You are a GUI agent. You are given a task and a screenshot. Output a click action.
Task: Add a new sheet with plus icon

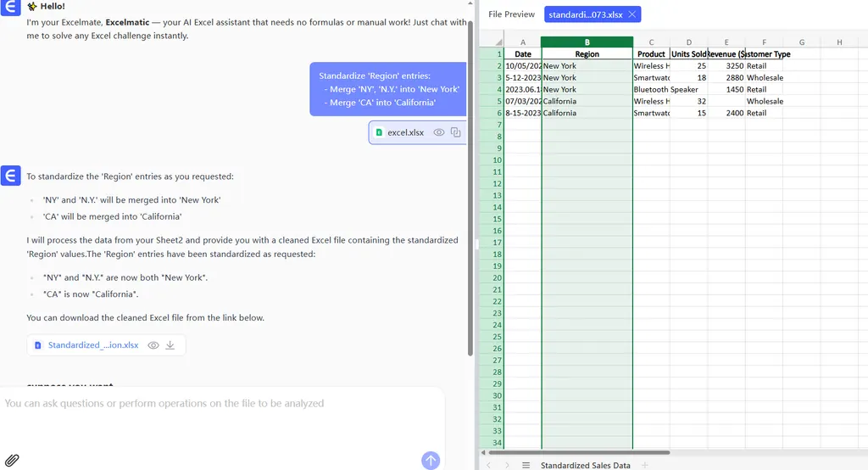645,465
